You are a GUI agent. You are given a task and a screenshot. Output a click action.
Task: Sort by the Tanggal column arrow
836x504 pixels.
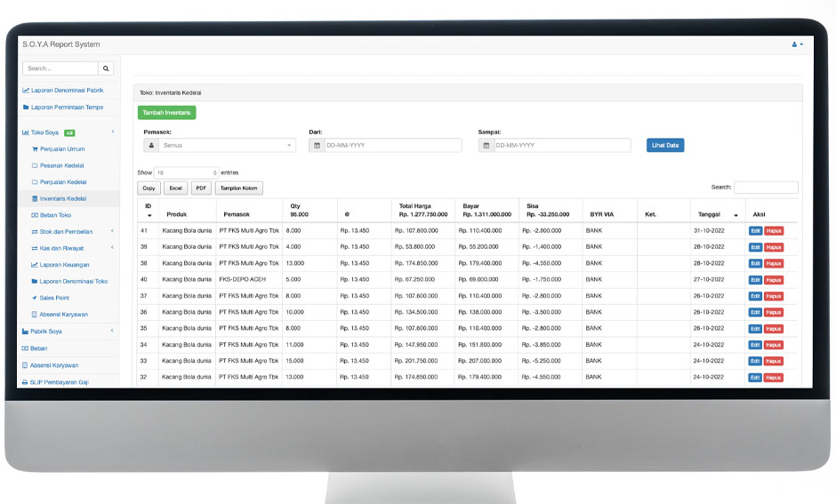[x=736, y=215]
